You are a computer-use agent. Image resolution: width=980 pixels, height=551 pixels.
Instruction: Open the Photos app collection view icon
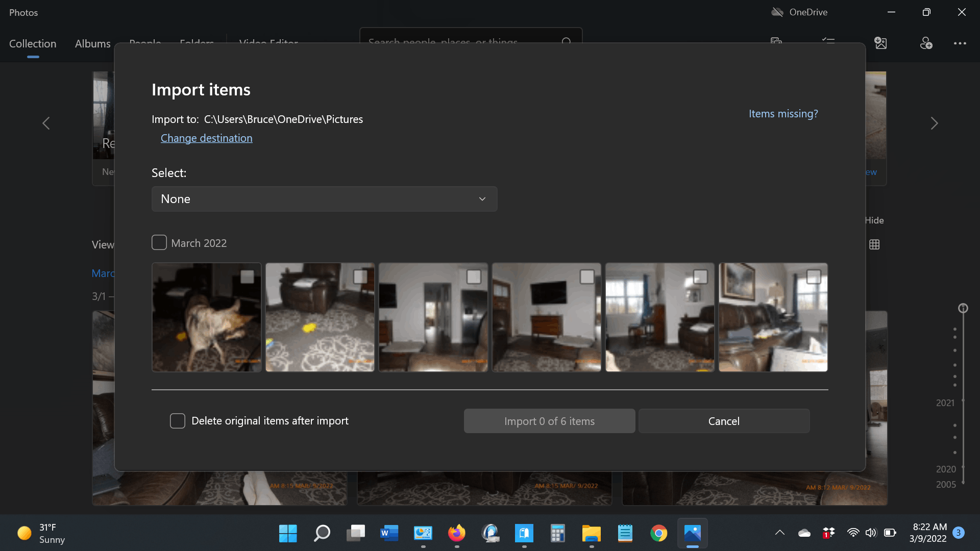point(875,244)
